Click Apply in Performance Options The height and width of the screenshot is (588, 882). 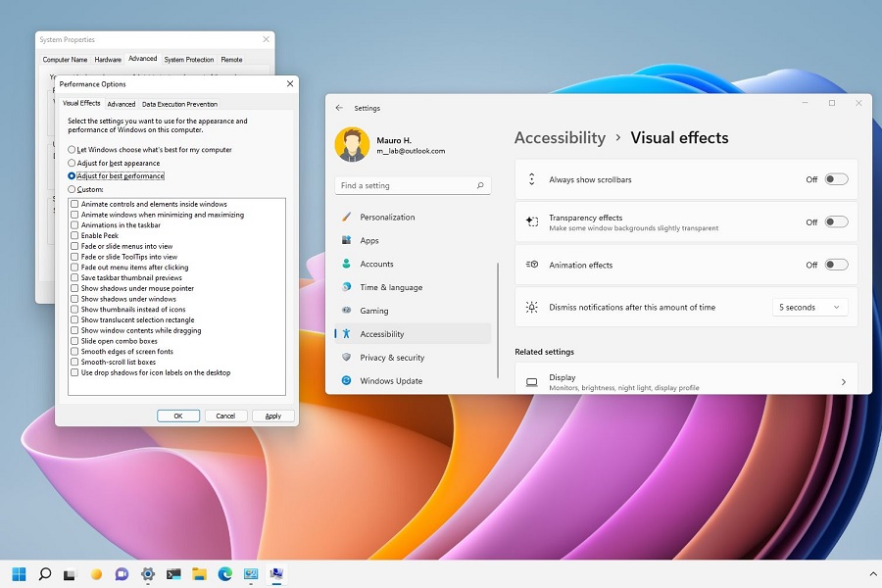(x=273, y=416)
